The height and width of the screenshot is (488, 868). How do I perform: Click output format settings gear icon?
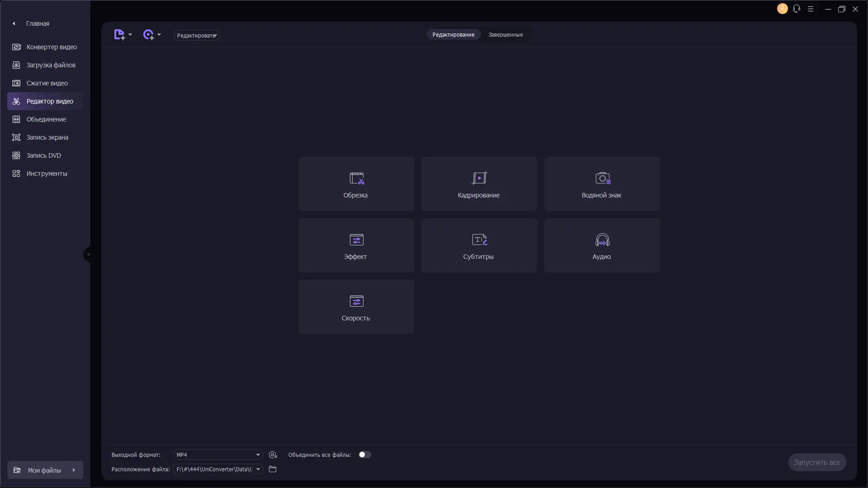[273, 455]
